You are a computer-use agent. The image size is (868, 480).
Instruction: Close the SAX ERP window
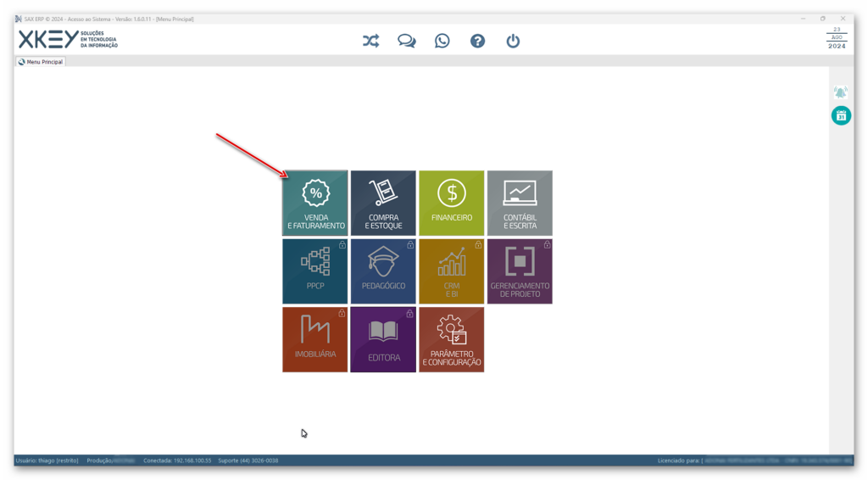(843, 19)
